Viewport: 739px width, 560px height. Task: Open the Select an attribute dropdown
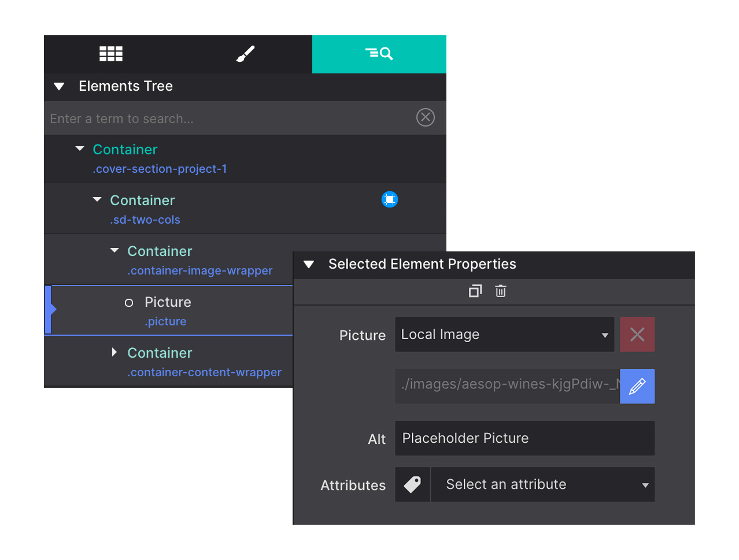pyautogui.click(x=543, y=484)
